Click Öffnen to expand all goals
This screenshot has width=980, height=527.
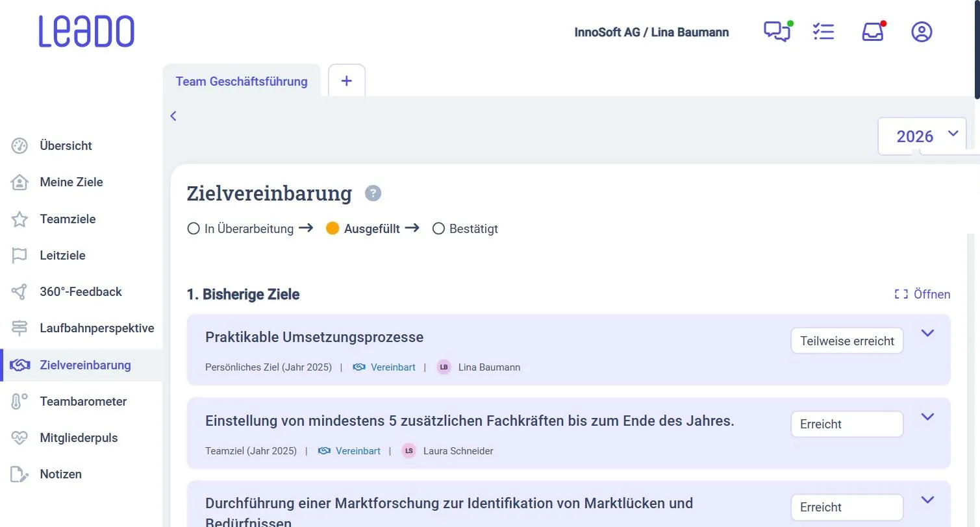pos(922,294)
